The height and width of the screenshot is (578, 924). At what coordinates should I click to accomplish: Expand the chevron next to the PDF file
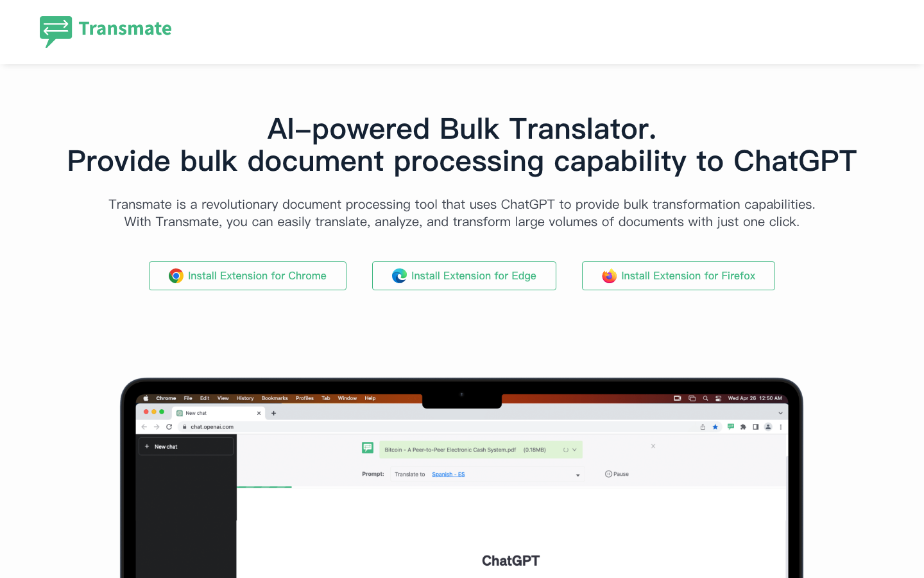pyautogui.click(x=574, y=450)
